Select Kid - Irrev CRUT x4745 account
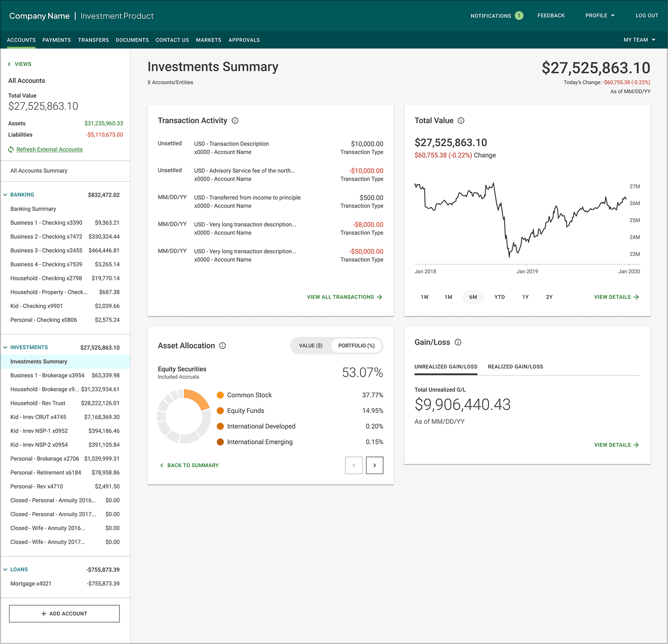The height and width of the screenshot is (644, 668). point(65,417)
